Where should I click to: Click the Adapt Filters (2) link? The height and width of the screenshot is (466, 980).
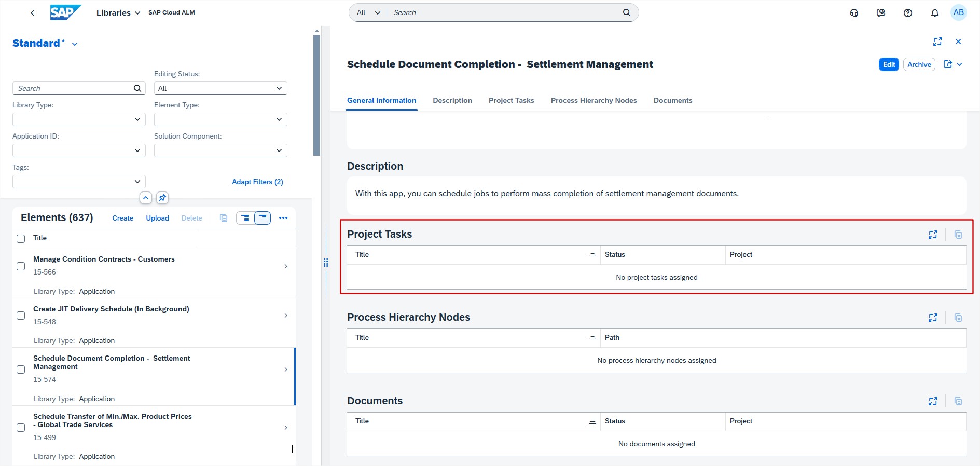[x=257, y=182]
